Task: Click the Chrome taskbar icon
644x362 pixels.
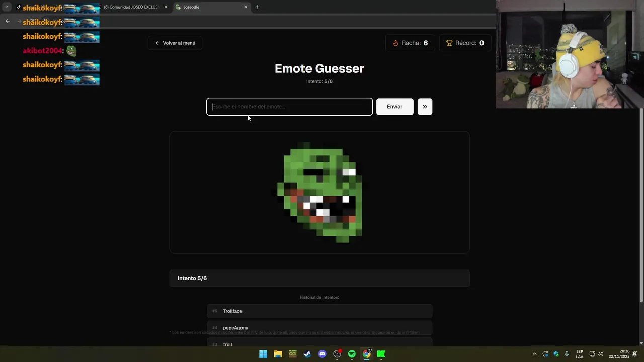Action: click(367, 354)
